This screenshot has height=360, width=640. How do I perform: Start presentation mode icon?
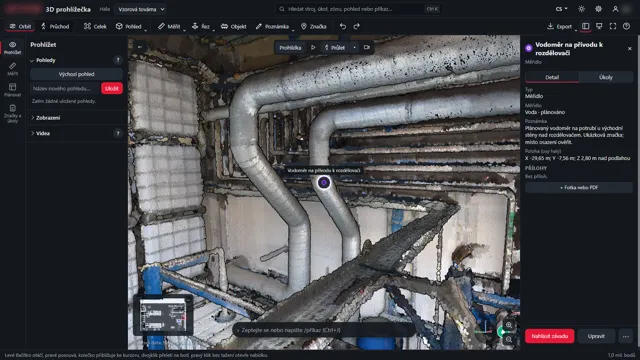point(599,27)
